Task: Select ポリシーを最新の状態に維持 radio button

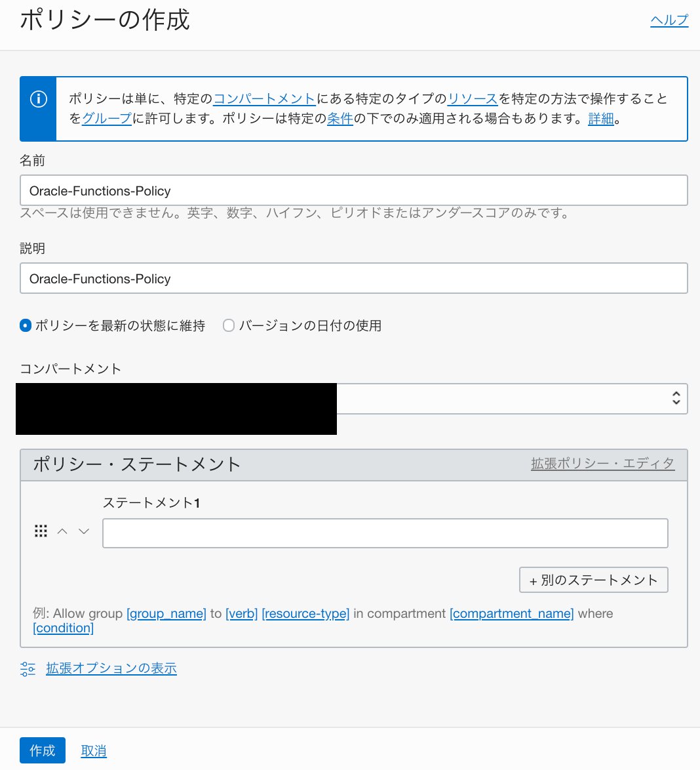Action: (x=26, y=325)
